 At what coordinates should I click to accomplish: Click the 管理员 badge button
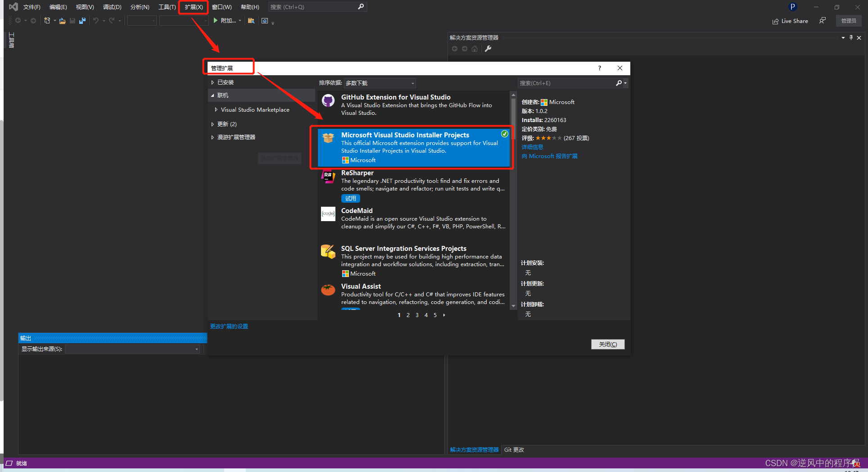pyautogui.click(x=849, y=21)
